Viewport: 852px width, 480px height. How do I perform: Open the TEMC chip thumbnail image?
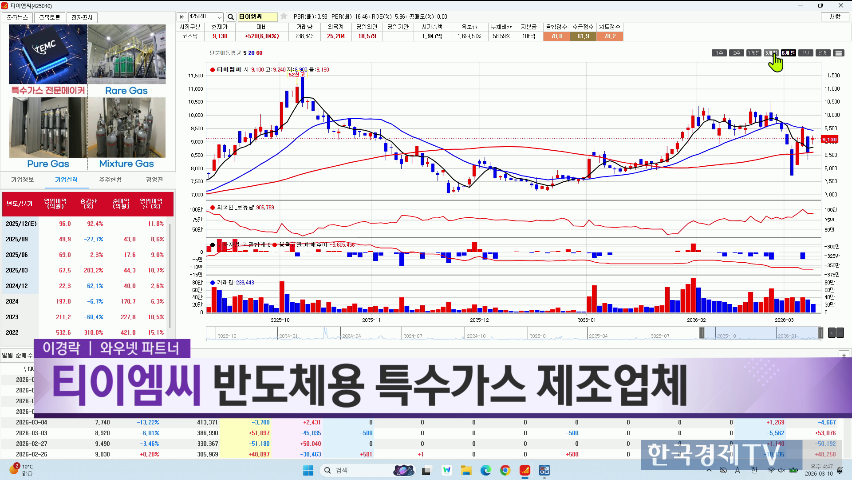45,56
